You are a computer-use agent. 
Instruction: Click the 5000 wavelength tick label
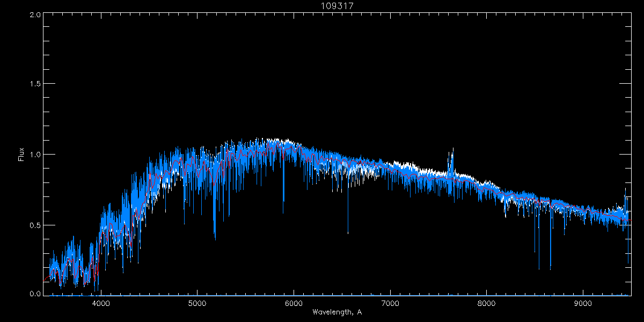click(x=197, y=303)
